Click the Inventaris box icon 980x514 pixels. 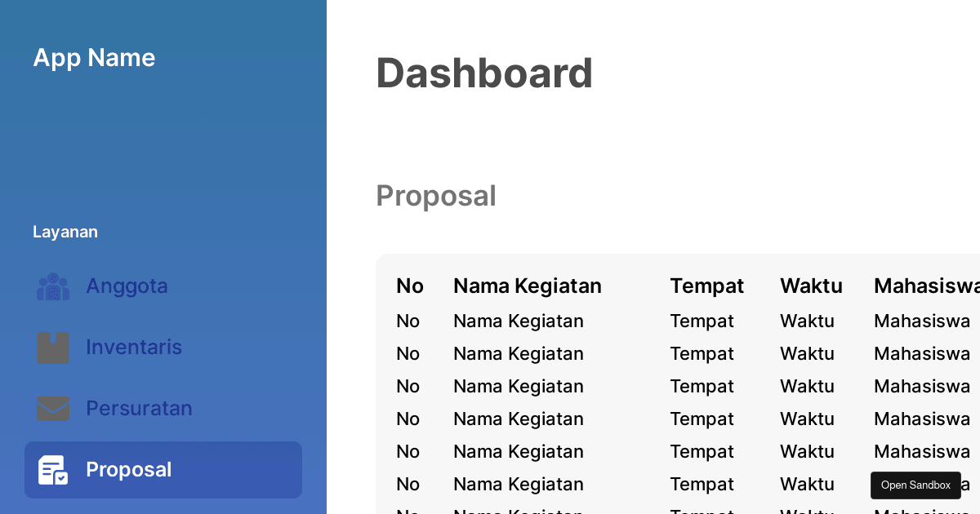coord(52,348)
